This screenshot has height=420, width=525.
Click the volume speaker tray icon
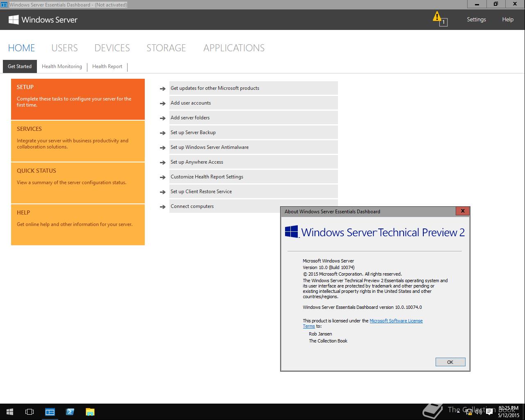tap(479, 412)
